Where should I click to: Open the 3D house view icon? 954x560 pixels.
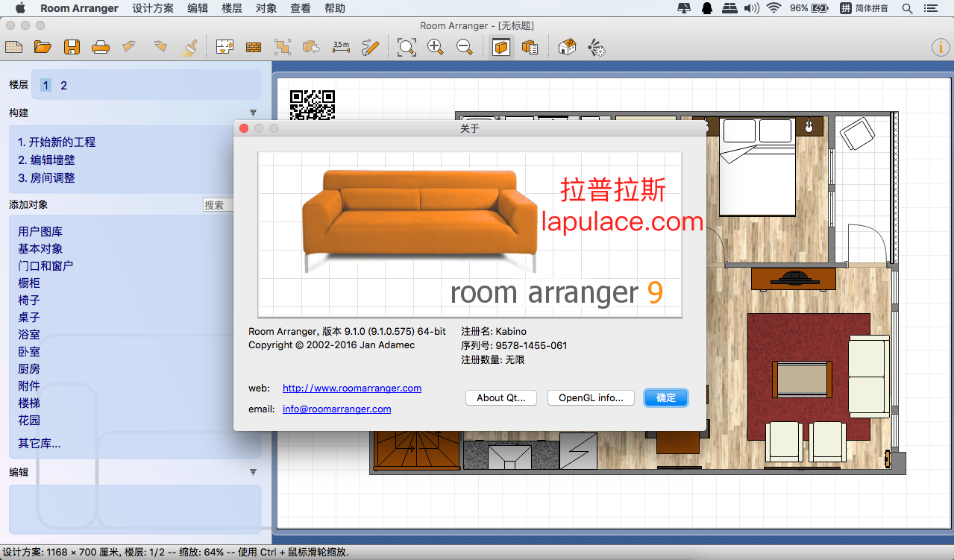567,48
